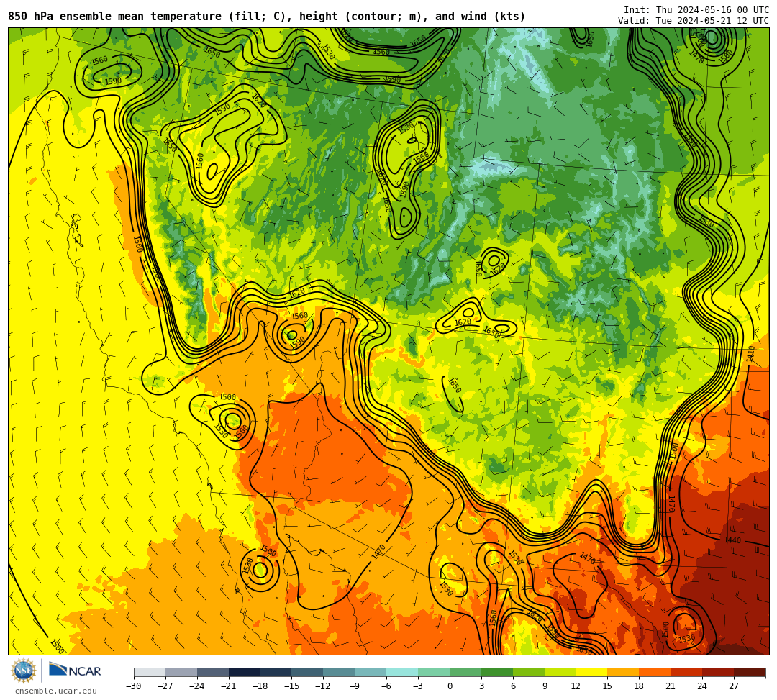Pick the colorbar swatch between -27 and -24
The image size is (777, 700).
[x=181, y=672]
